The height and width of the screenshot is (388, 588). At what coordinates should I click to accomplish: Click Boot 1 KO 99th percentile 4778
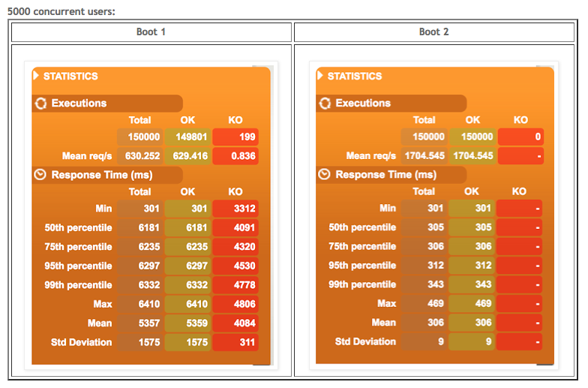pyautogui.click(x=235, y=285)
